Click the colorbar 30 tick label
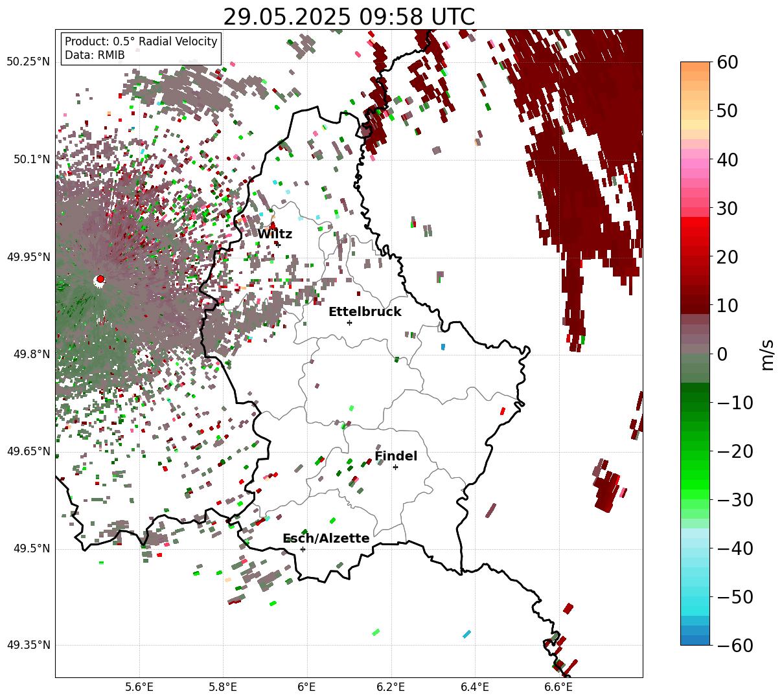Viewport: 782px width, 700px height. (727, 209)
